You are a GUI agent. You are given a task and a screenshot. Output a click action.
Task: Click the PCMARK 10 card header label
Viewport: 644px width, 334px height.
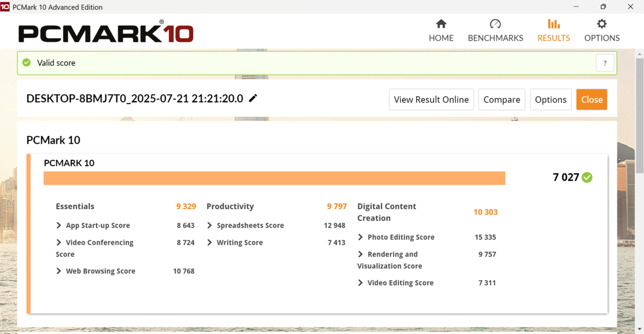[69, 163]
